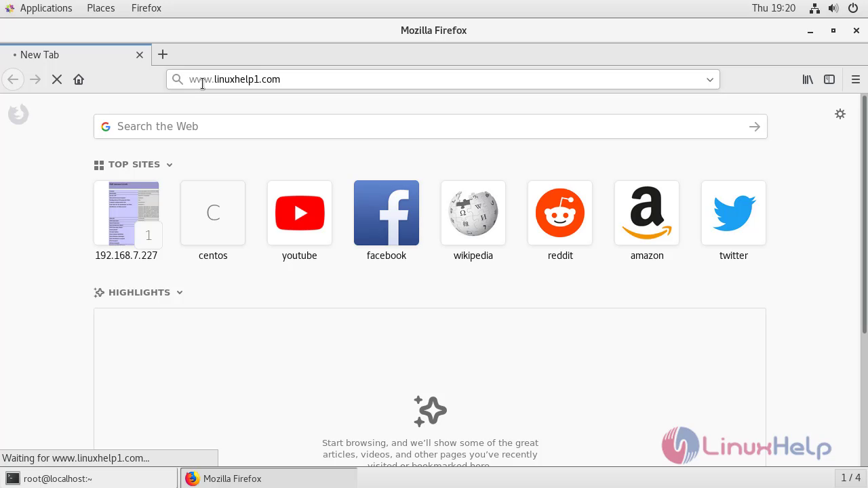Image resolution: width=868 pixels, height=488 pixels.
Task: Click the address bar URL field
Action: click(x=443, y=79)
